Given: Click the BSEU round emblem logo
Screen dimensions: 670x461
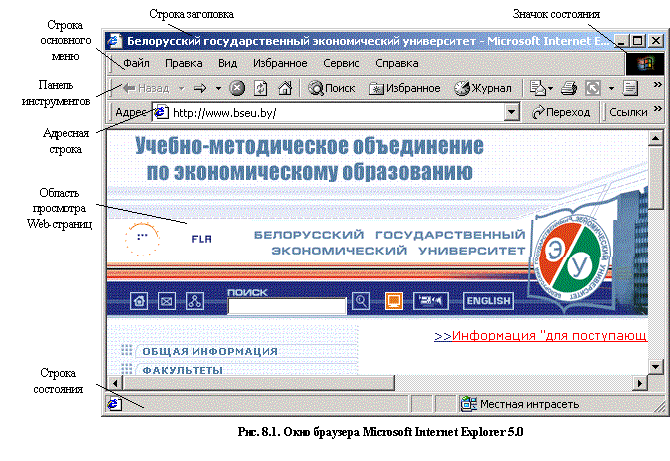Looking at the screenshot, I should [x=574, y=260].
